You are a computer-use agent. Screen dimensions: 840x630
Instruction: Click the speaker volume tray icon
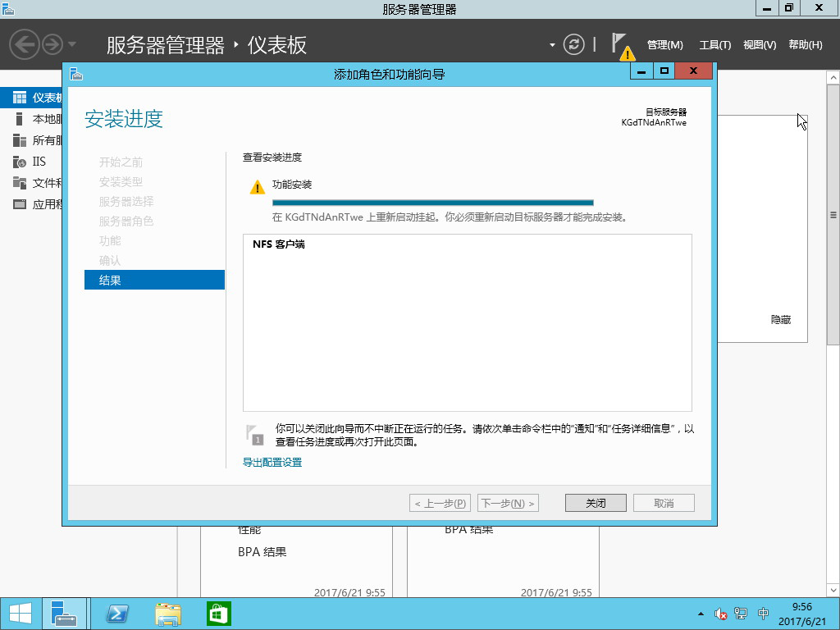721,614
